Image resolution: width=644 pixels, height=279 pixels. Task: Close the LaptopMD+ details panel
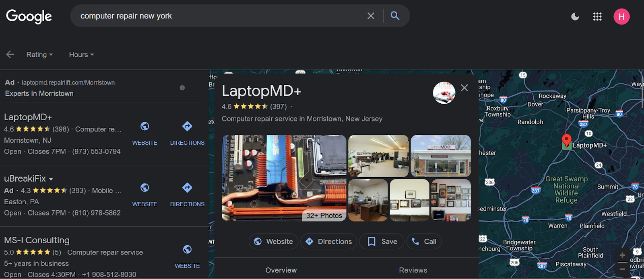coord(464,88)
